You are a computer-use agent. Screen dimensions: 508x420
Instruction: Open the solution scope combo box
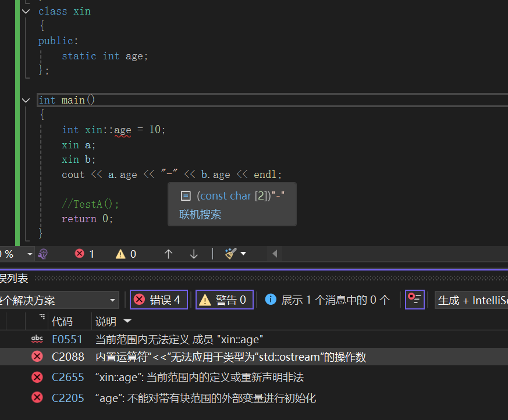point(58,300)
